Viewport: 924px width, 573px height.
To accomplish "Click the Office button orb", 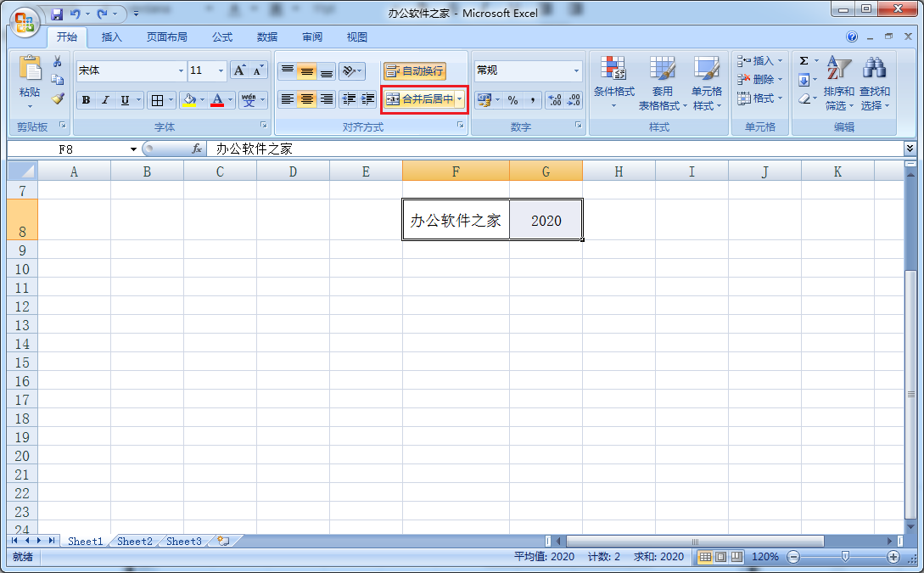I will (25, 22).
